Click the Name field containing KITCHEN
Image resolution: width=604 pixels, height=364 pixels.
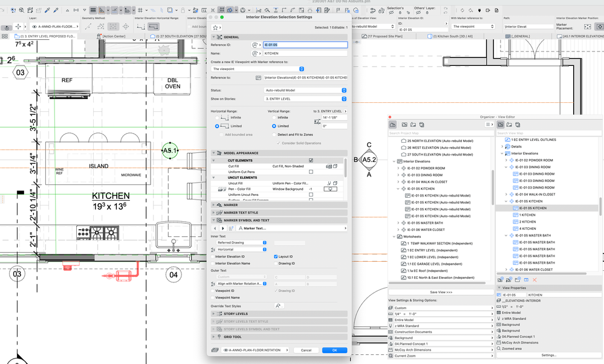(x=305, y=53)
